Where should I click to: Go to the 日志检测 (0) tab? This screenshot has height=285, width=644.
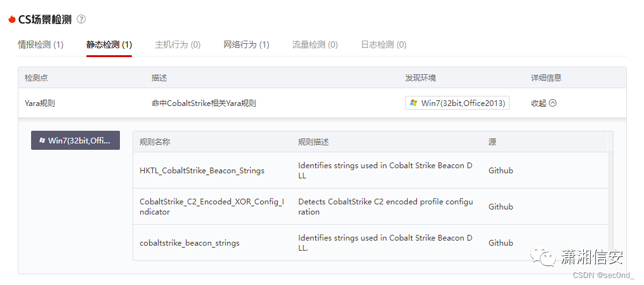[384, 44]
